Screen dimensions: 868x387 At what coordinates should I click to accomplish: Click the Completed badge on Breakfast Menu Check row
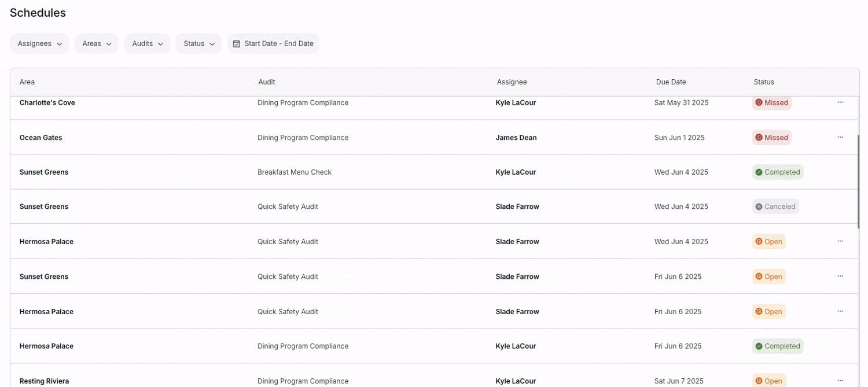click(x=778, y=172)
